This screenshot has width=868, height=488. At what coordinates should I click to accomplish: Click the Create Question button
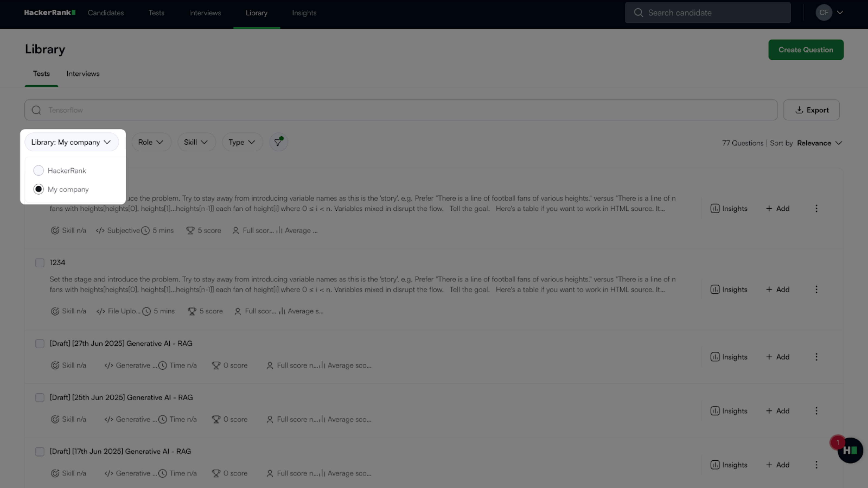[x=805, y=50]
